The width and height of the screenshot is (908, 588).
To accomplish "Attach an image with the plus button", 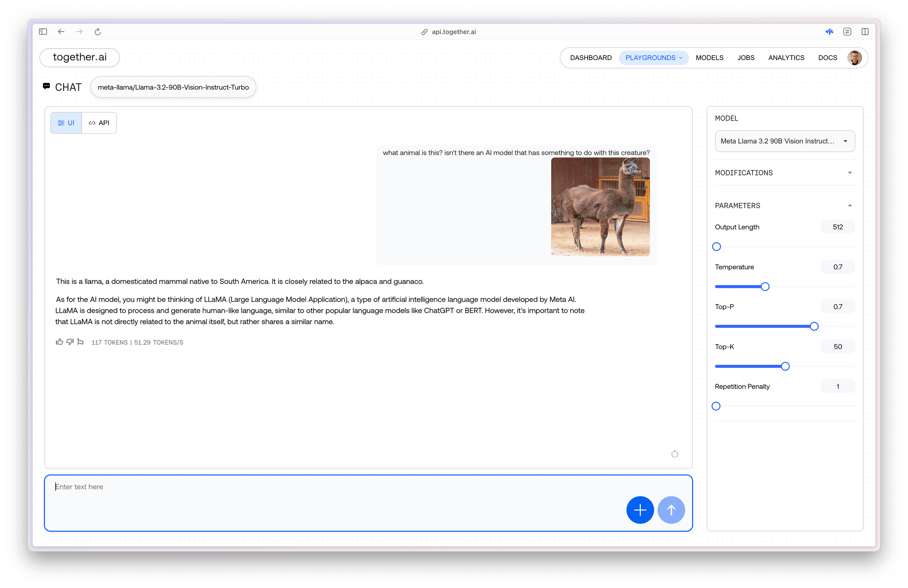I will (x=640, y=510).
